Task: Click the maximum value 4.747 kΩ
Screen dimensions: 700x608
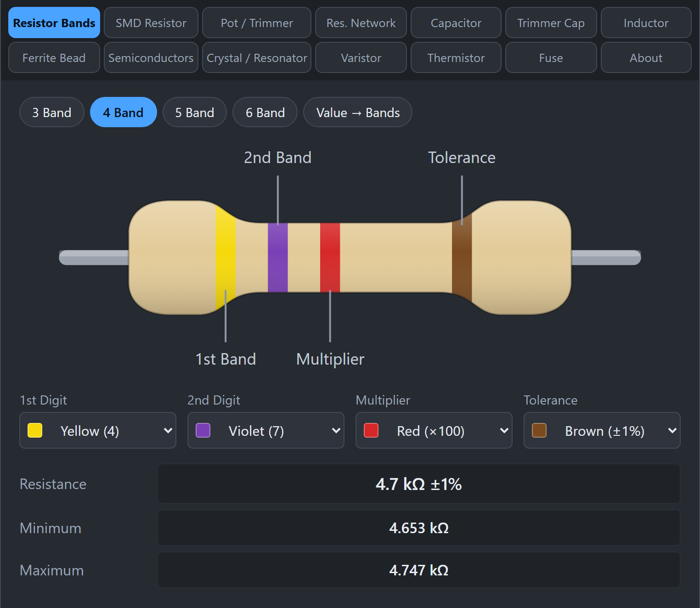Action: 419,570
